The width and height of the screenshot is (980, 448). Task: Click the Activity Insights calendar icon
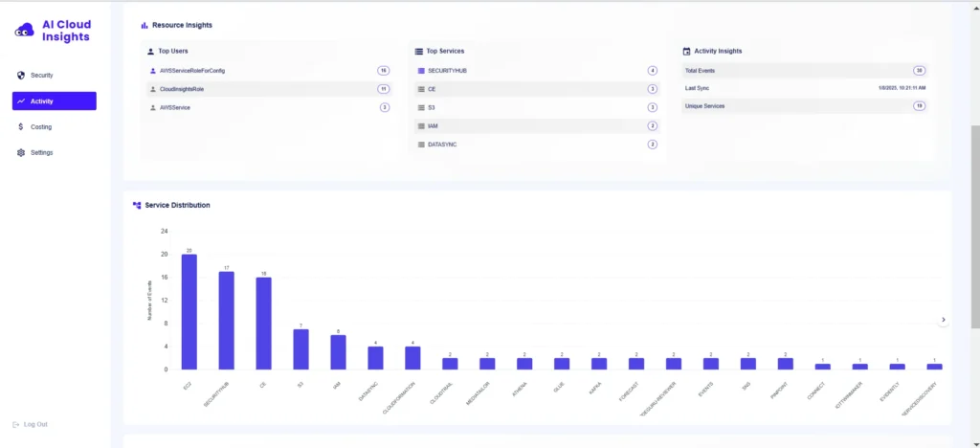(687, 52)
